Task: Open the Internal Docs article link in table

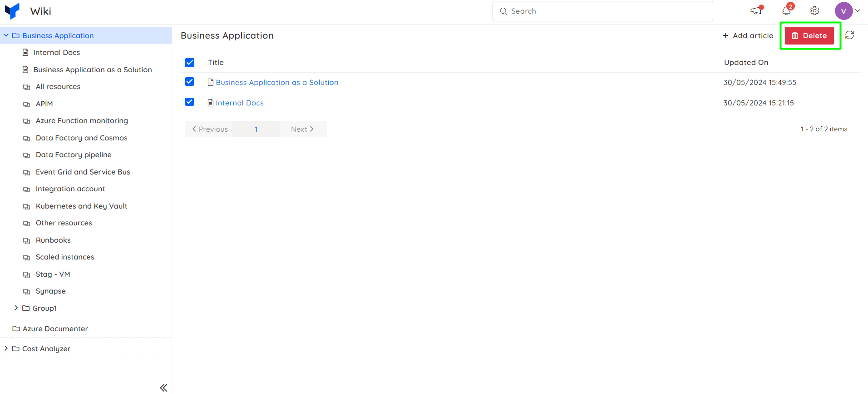Action: click(x=240, y=103)
